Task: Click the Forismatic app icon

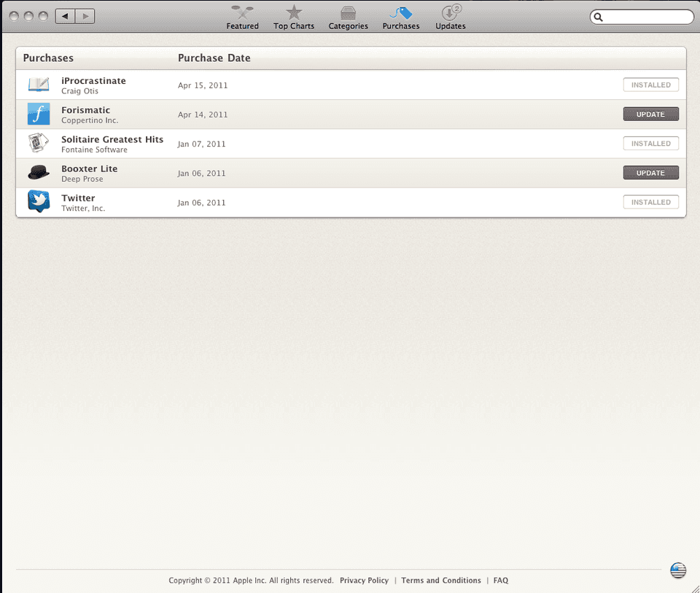Action: tap(39, 114)
